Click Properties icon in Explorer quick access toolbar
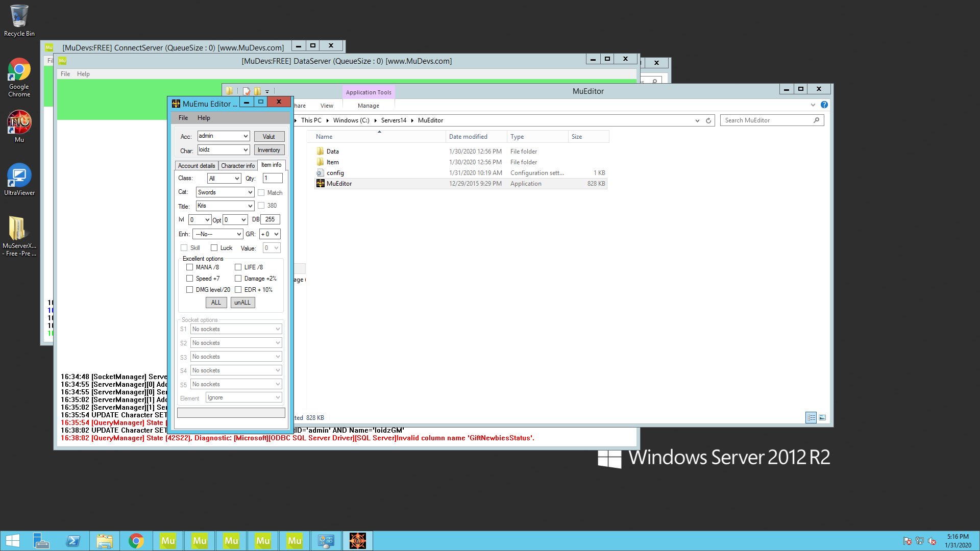Viewport: 980px width, 551px height. pyautogui.click(x=247, y=91)
